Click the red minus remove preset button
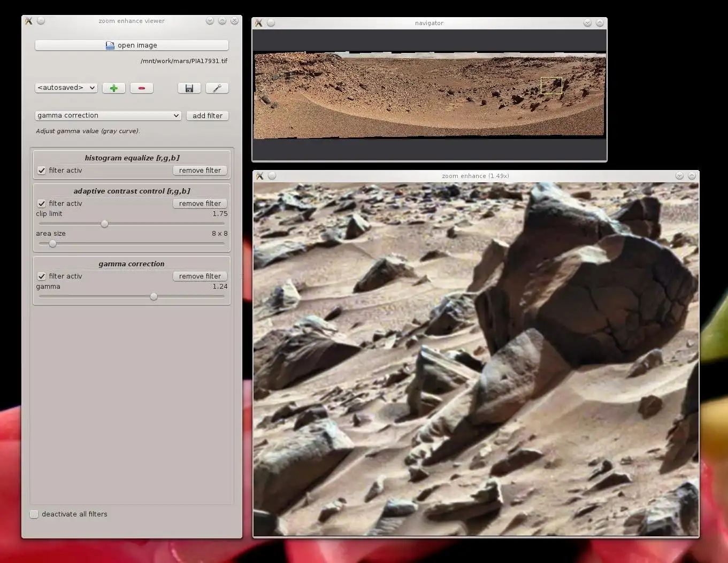Image resolution: width=728 pixels, height=563 pixels. 142,88
